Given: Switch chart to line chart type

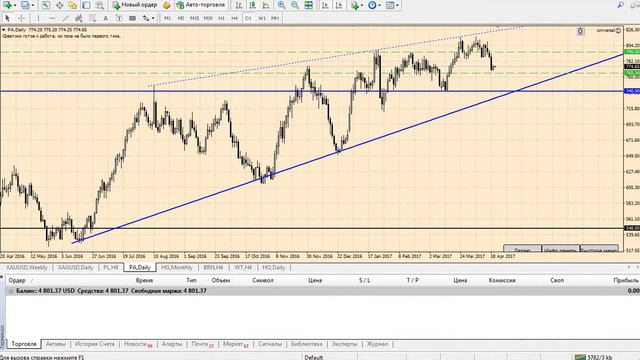Looking at the screenshot, I should coord(266,5).
